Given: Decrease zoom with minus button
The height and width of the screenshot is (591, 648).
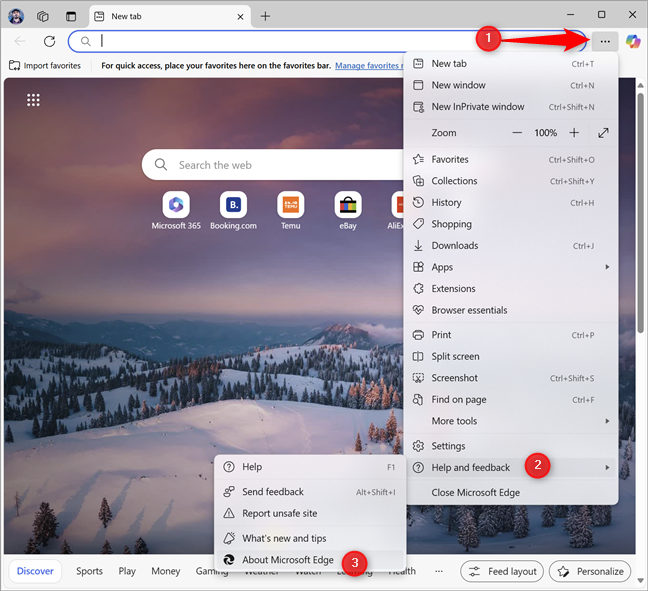Looking at the screenshot, I should tap(517, 133).
